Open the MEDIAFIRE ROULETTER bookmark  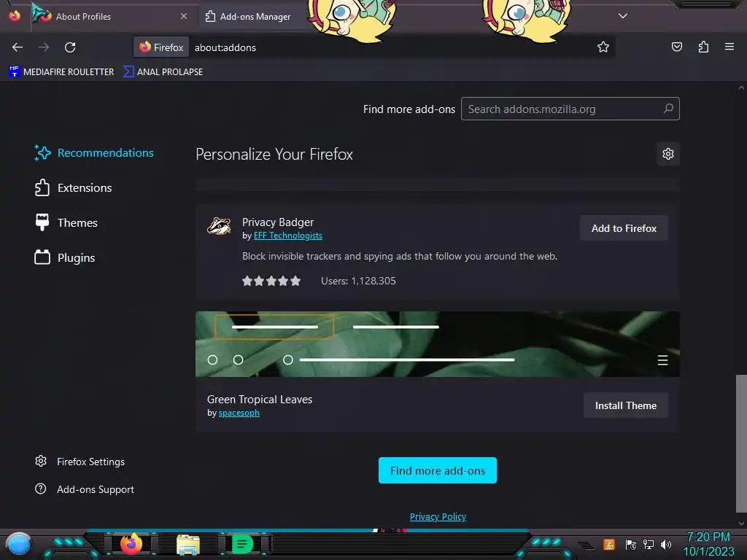pos(61,71)
